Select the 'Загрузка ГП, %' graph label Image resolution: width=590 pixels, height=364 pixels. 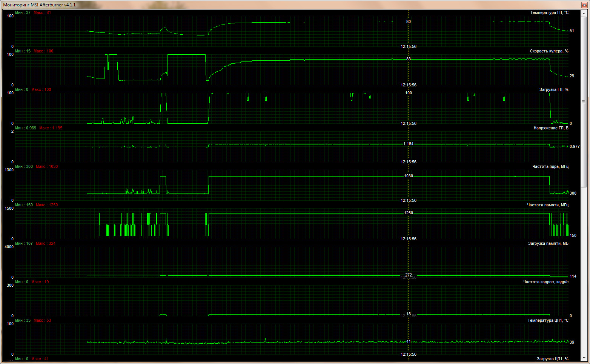tap(554, 90)
